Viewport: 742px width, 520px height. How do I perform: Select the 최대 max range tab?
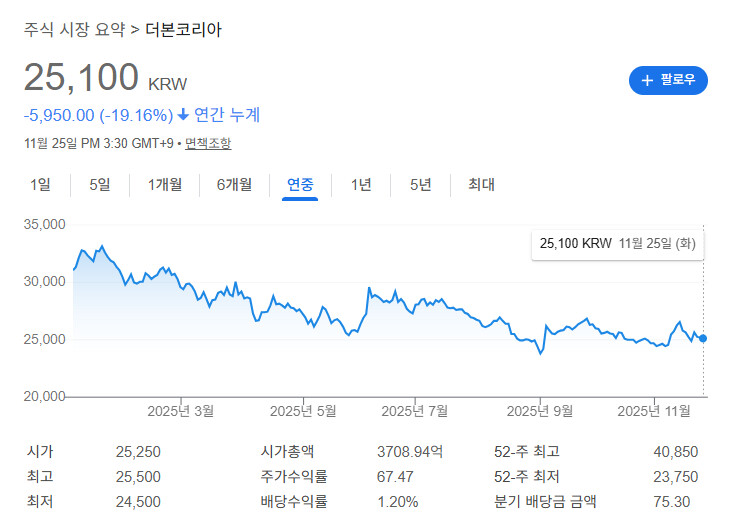481,184
